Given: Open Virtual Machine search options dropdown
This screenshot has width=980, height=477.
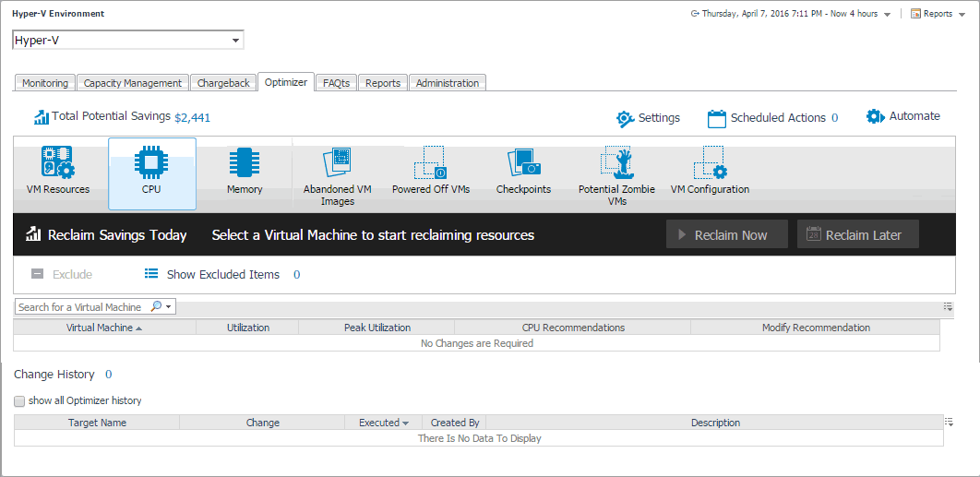Looking at the screenshot, I should [x=170, y=307].
